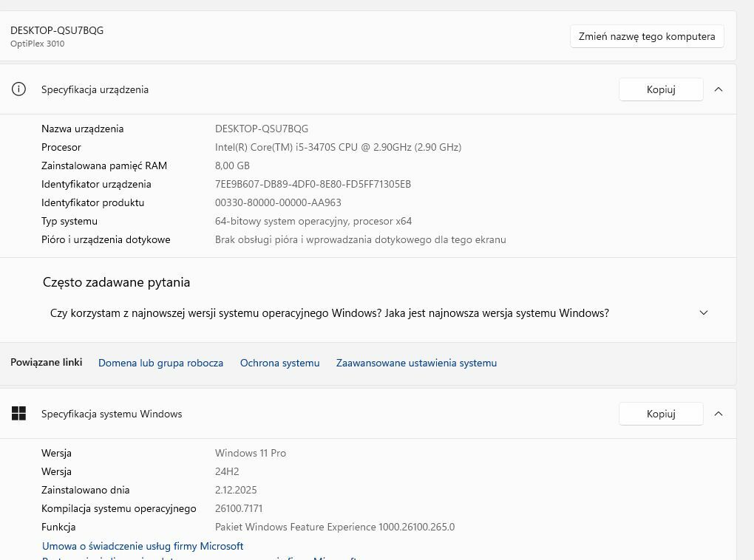
Task: Click the Windows logo icon
Action: (x=18, y=414)
